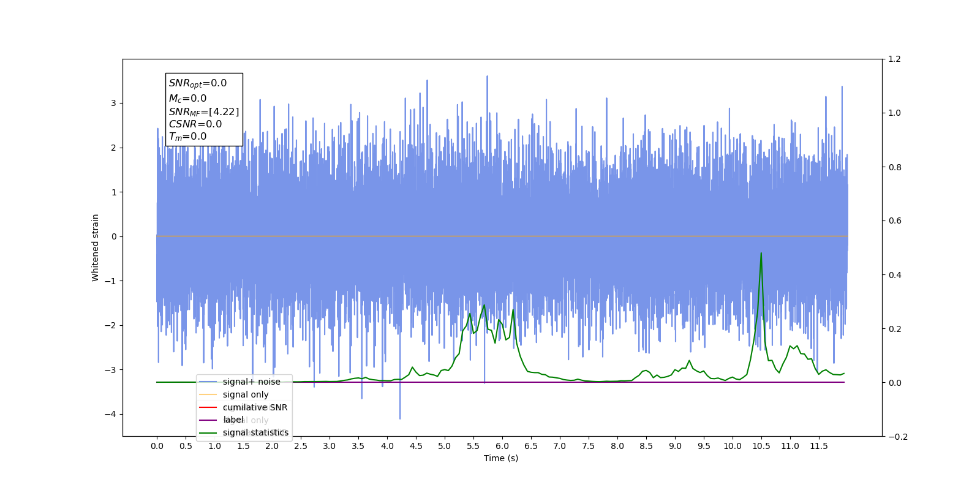This screenshot has width=980, height=490.
Task: Click the x-axis tick label 2.5
Action: click(x=301, y=446)
